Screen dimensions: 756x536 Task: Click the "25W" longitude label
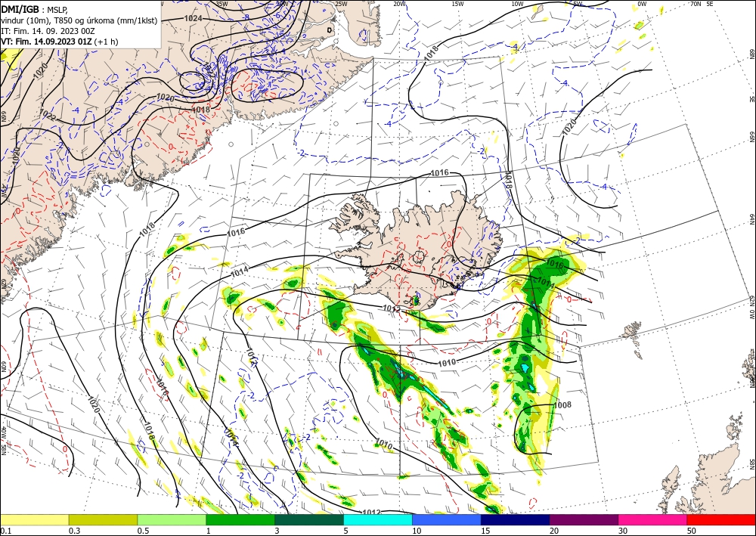pos(341,3)
